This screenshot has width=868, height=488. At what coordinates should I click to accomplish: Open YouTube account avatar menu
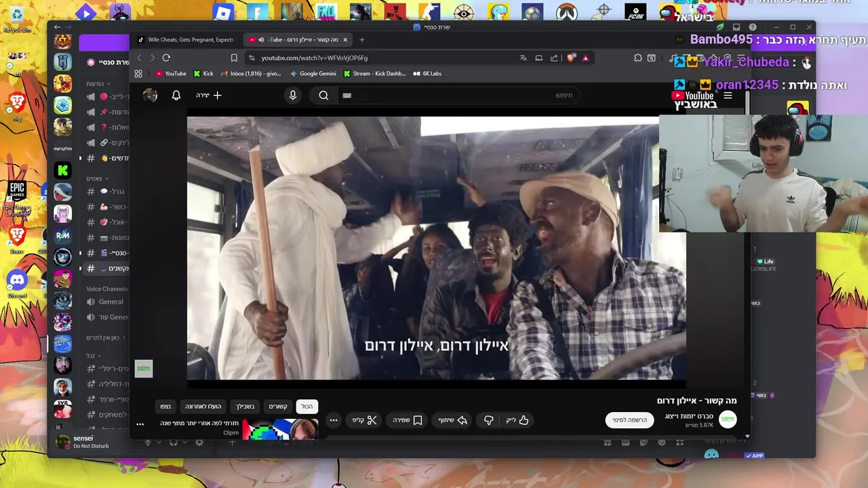coord(151,96)
